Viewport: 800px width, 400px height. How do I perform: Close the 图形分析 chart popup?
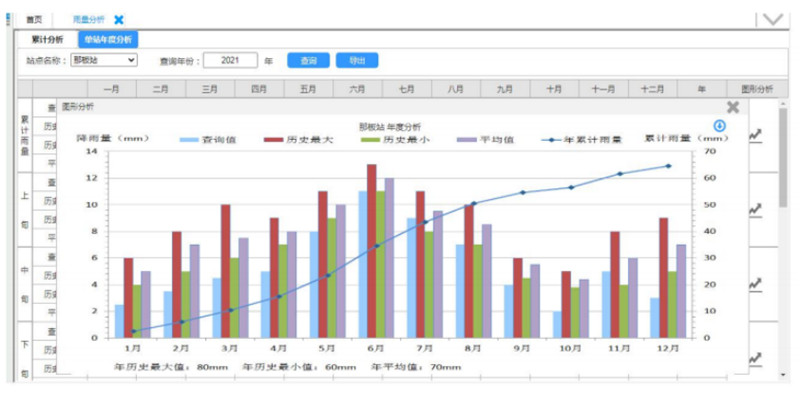[x=732, y=107]
